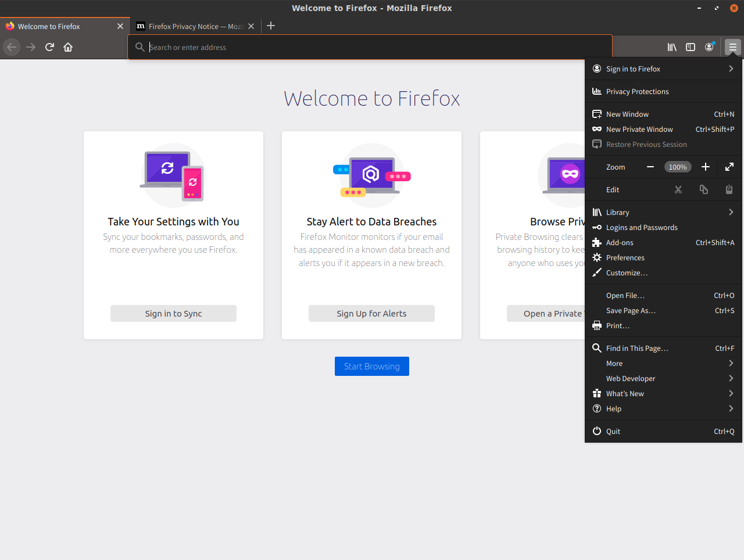The width and height of the screenshot is (744, 560).
Task: Open the Library toolbar icon
Action: [x=672, y=47]
